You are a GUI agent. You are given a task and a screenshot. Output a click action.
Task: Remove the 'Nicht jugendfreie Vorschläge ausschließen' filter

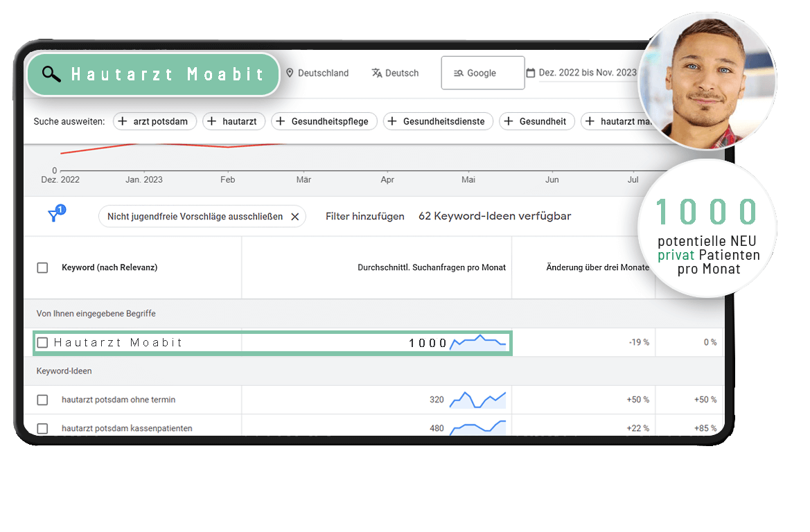click(294, 217)
